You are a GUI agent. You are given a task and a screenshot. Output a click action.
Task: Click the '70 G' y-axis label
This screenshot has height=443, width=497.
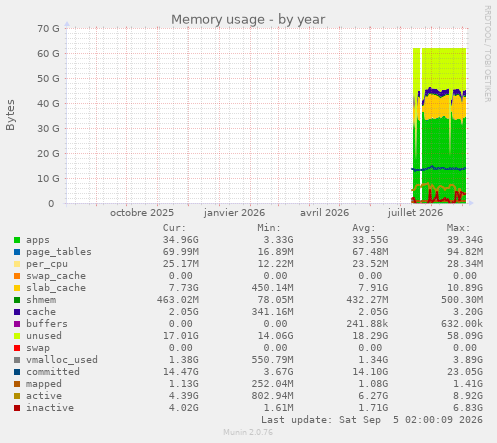[x=48, y=29]
